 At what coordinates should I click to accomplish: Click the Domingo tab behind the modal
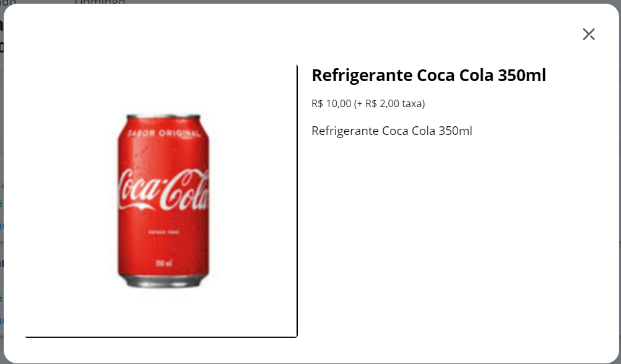pos(100,2)
